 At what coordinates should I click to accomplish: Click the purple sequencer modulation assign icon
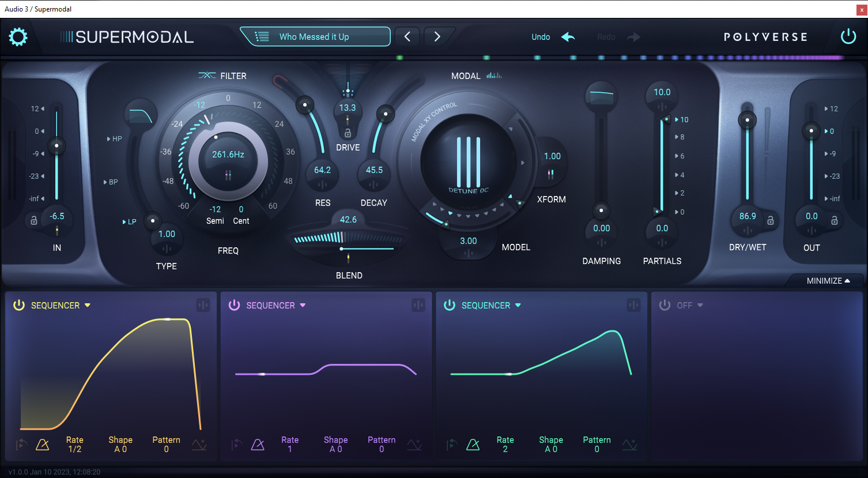pos(418,305)
